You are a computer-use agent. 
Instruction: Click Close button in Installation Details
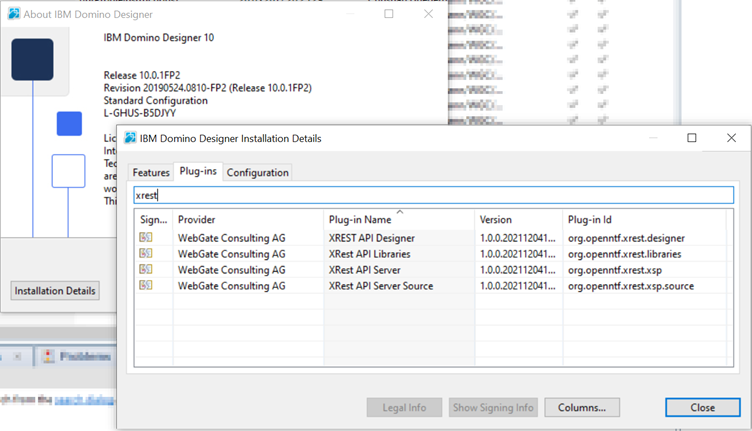click(703, 408)
